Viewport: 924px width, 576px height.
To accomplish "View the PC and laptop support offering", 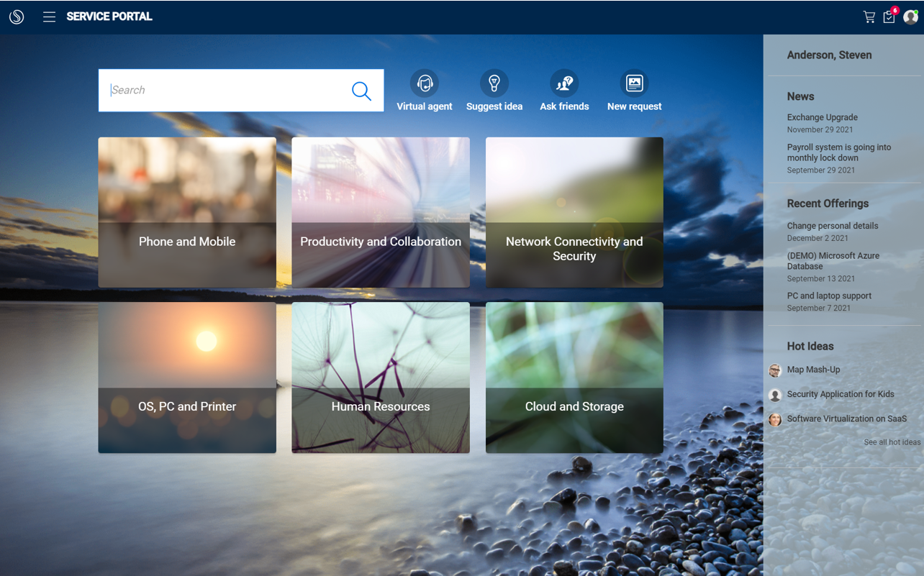I will click(829, 296).
